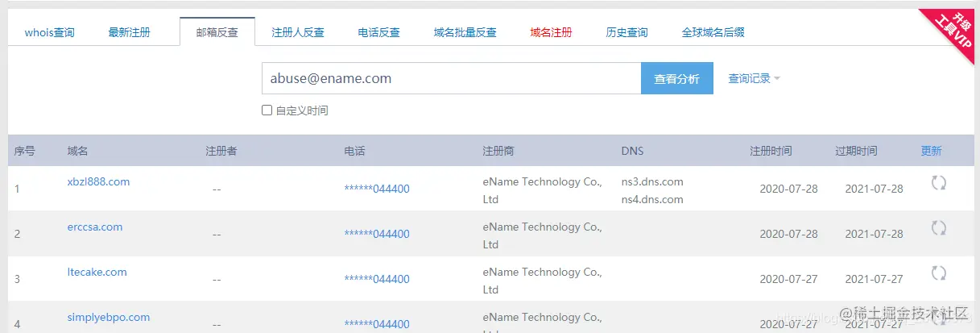
Task: Click the 2021-07-27 expiry in ltecake.com row
Action: point(874,279)
